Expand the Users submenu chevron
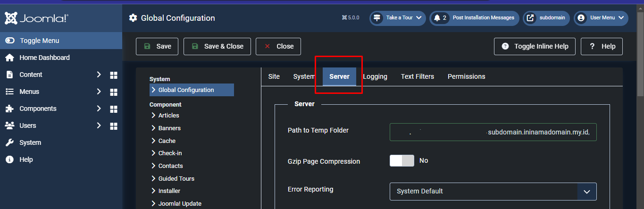 click(x=99, y=125)
